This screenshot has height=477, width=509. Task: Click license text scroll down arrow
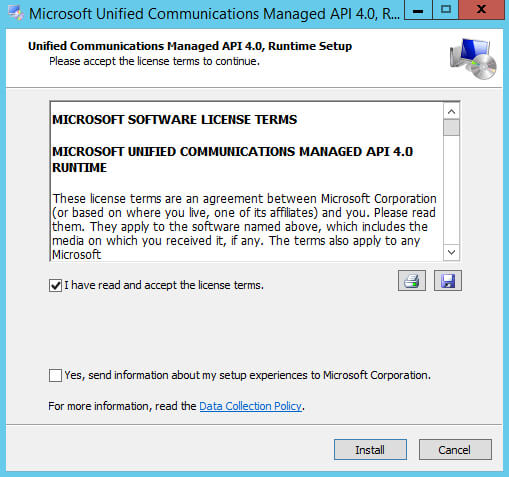[452, 252]
